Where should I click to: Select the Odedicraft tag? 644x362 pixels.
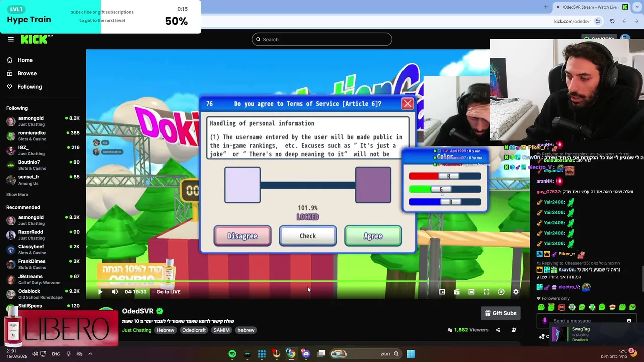pyautogui.click(x=194, y=330)
